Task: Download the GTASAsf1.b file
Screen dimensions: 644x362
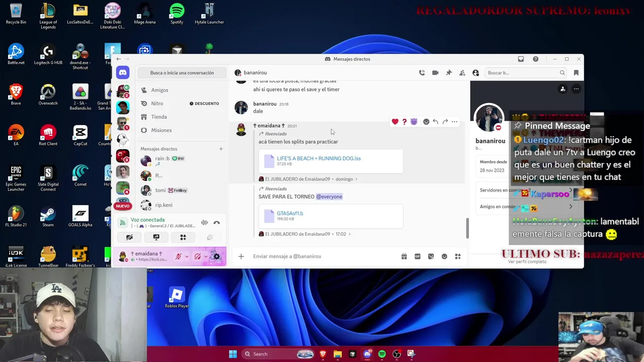Action: point(290,213)
